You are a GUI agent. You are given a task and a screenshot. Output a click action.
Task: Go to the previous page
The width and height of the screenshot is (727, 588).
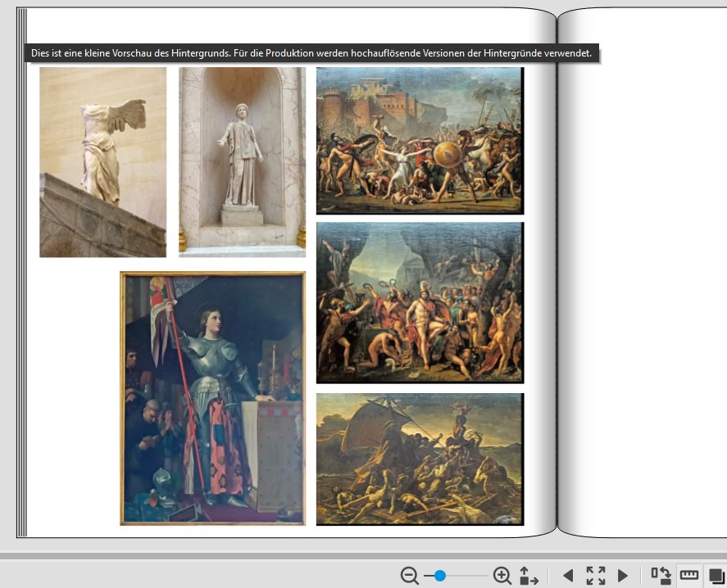click(x=567, y=576)
